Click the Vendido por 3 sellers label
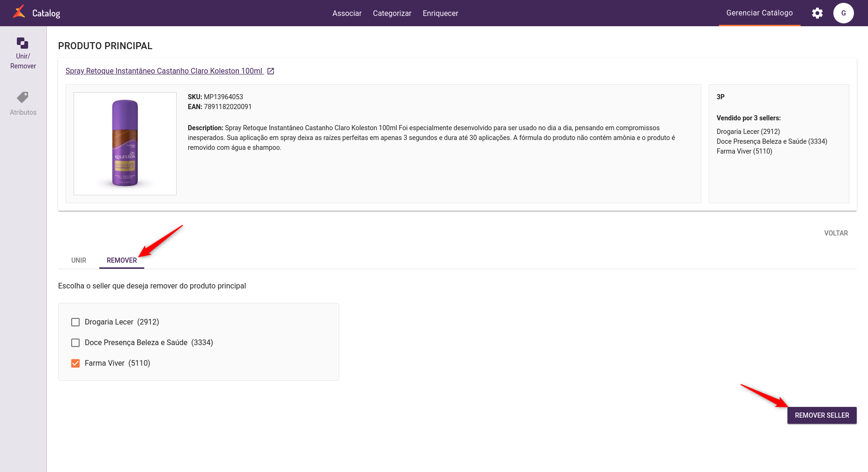This screenshot has height=472, width=868. click(749, 118)
